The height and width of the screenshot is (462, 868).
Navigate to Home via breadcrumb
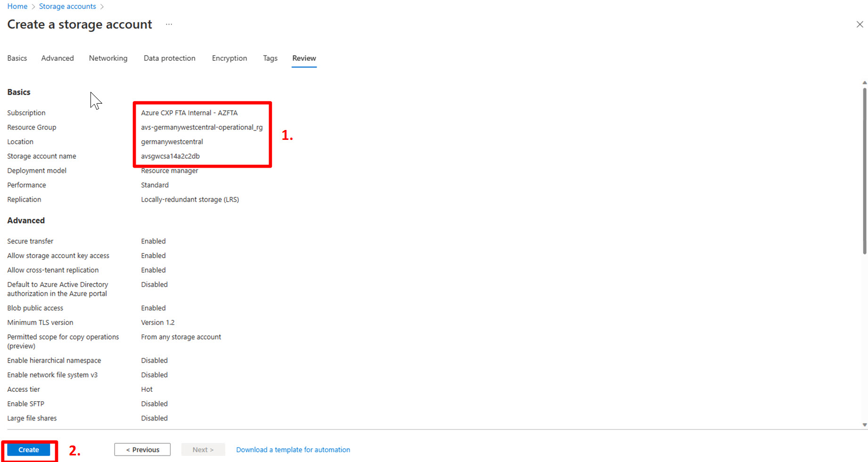(17, 6)
